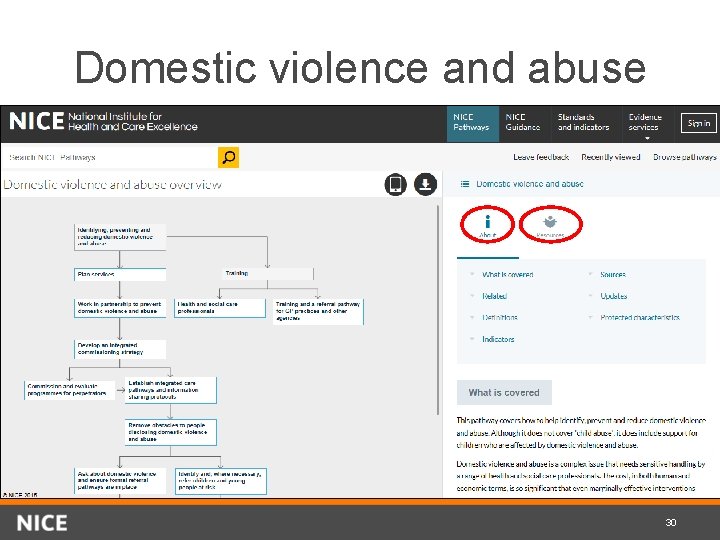Image resolution: width=720 pixels, height=540 pixels.
Task: Select Ask about domestic violence node
Action: pos(120,481)
